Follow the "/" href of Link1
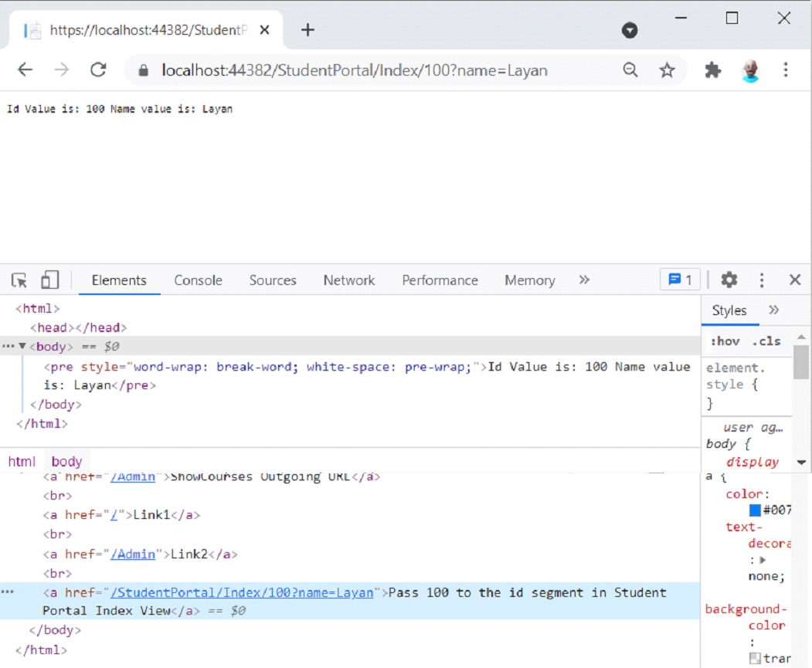Viewport: 812px width, 668px height. (114, 515)
